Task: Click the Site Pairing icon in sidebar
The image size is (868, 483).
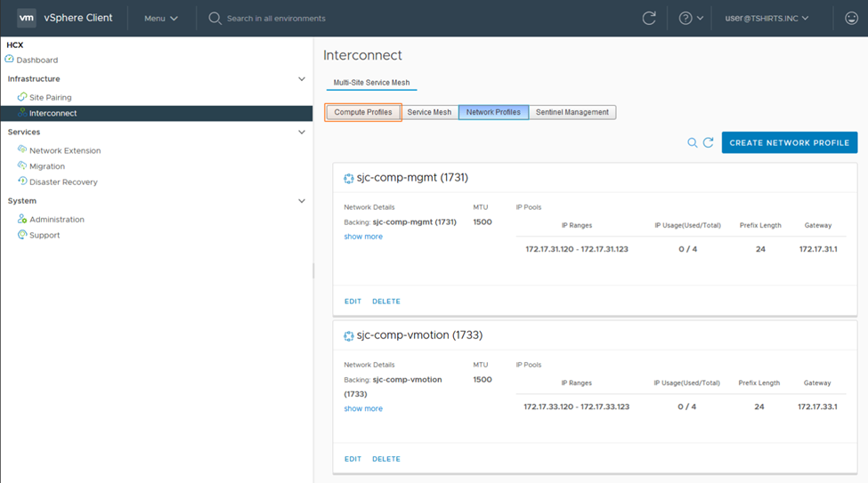Action: [22, 97]
